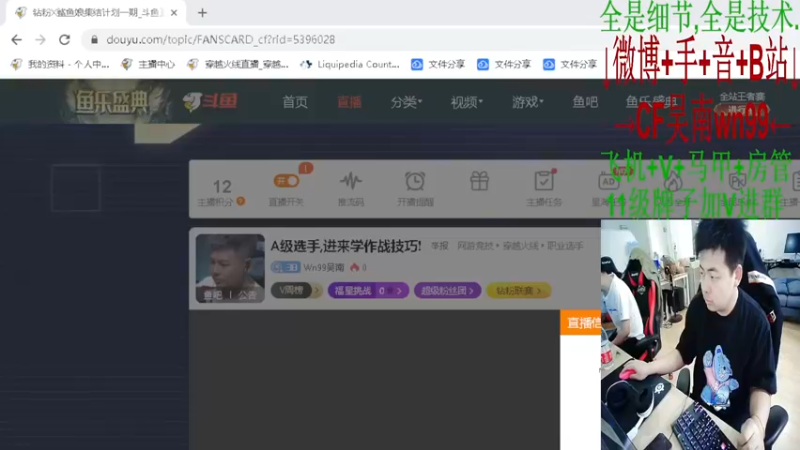Image resolution: width=800 pixels, height=450 pixels.
Task: Open the 钻粉联赛 yellow button
Action: pos(519,290)
